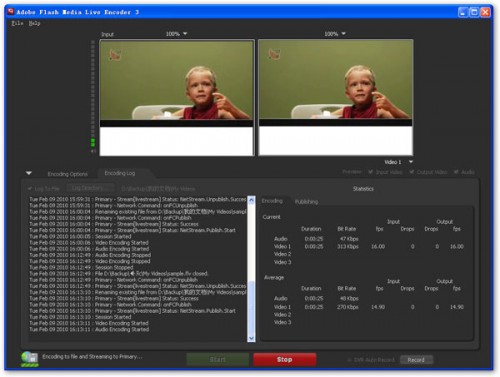Open the Help menu

34,23
